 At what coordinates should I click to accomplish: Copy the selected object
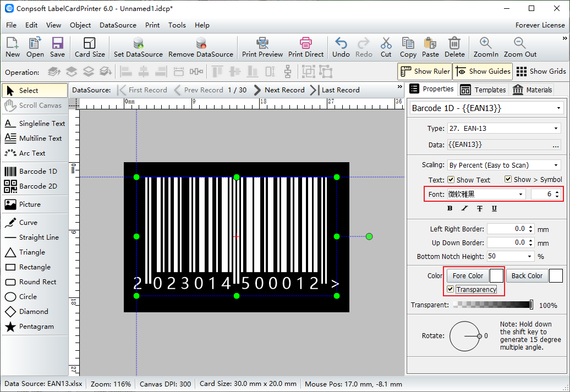click(x=408, y=47)
